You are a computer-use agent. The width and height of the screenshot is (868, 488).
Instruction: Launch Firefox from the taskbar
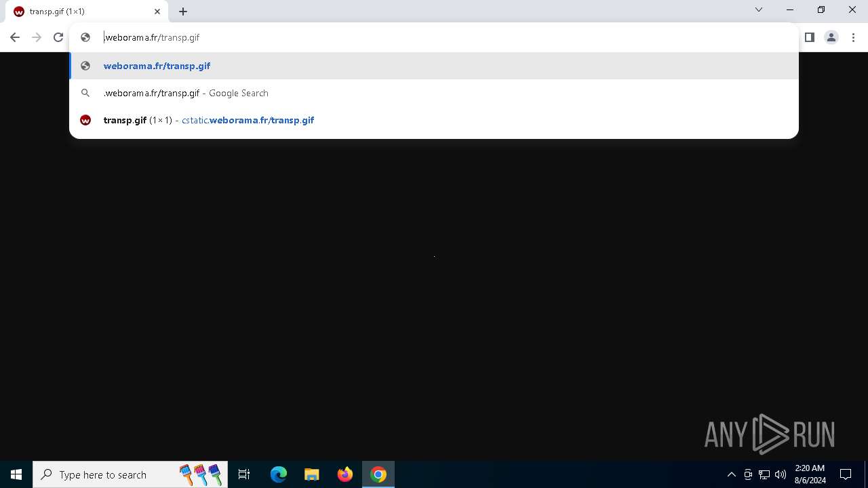pyautogui.click(x=345, y=474)
